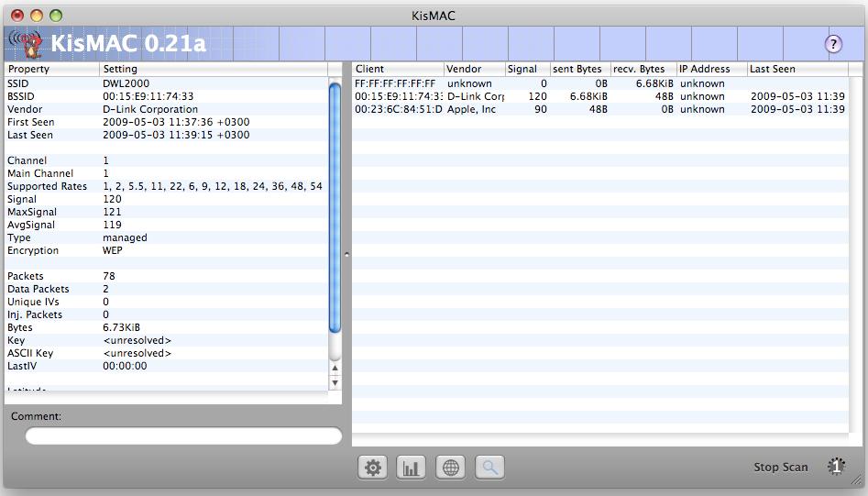The width and height of the screenshot is (868, 496).
Task: Select the Inj. Packets property row
Action: [x=166, y=314]
